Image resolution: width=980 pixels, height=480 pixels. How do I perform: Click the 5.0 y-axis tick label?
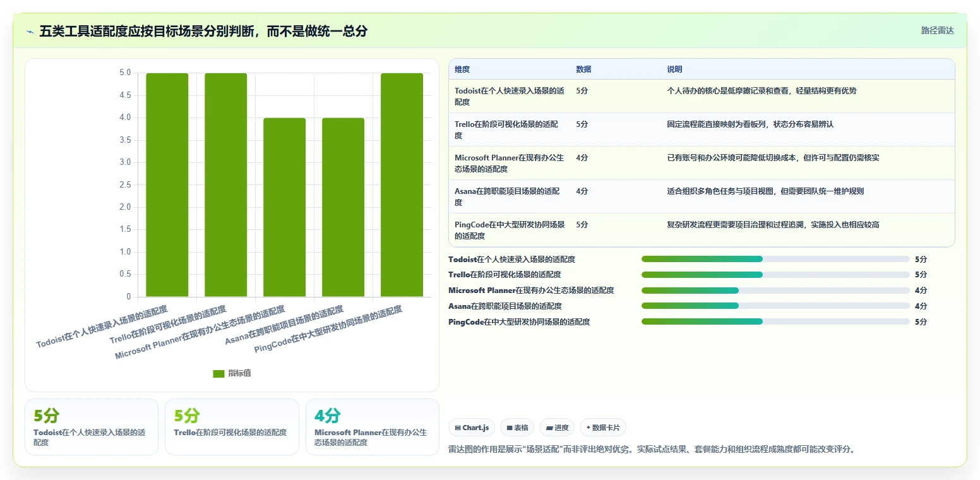coord(125,73)
